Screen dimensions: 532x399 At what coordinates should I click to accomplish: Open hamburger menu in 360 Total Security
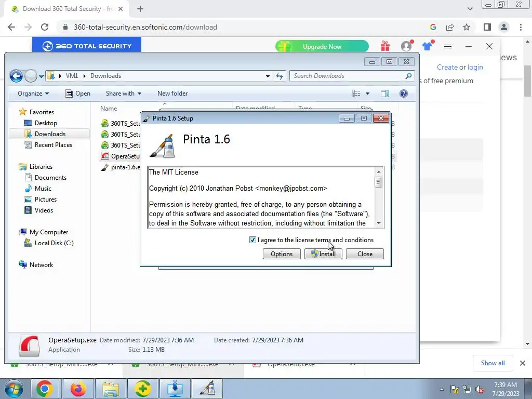coord(448,46)
